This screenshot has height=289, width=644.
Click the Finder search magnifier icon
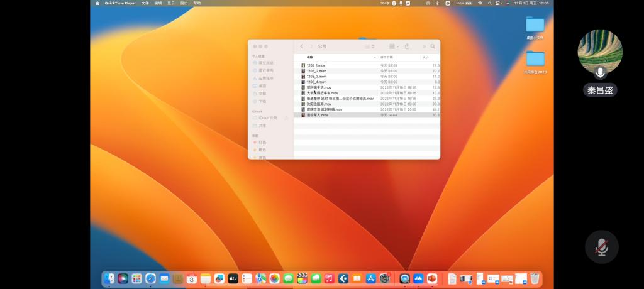pyautogui.click(x=433, y=46)
